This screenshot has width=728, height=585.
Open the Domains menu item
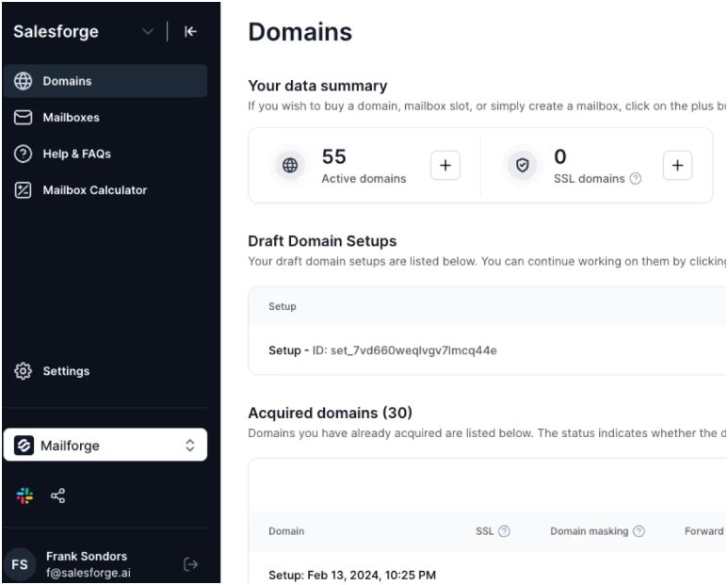tap(105, 81)
